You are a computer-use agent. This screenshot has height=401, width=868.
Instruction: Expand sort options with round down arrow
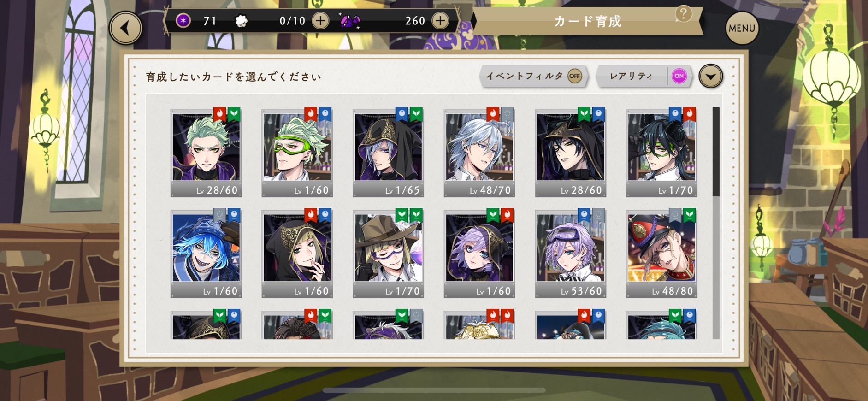point(710,76)
